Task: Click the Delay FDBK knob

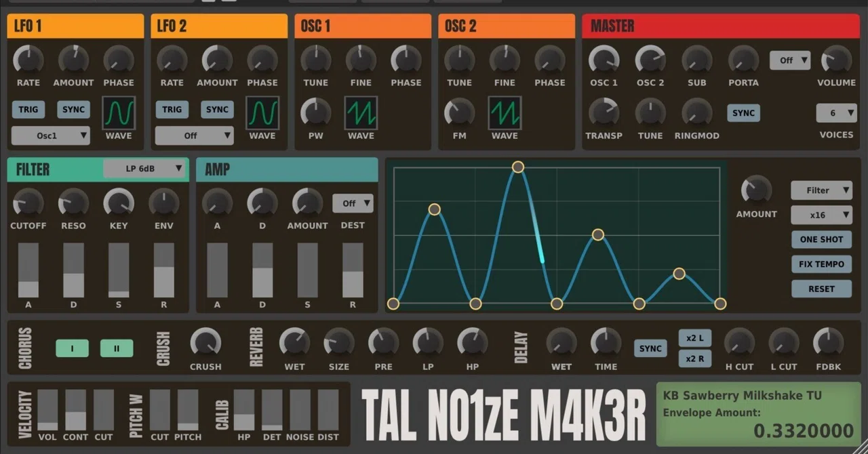Action: [x=828, y=343]
